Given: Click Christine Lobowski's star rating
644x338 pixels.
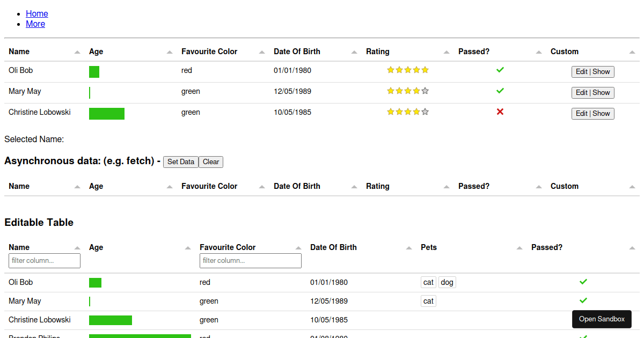Looking at the screenshot, I should click(408, 112).
